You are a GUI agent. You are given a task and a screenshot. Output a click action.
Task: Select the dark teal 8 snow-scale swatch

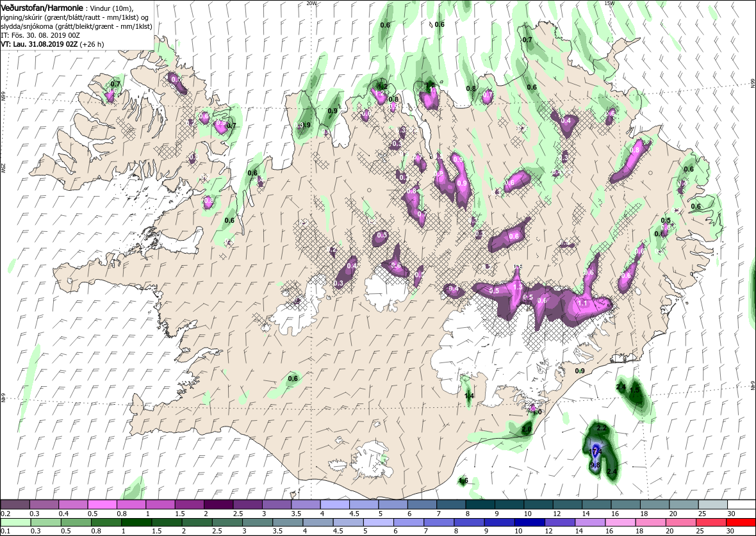tap(481, 504)
